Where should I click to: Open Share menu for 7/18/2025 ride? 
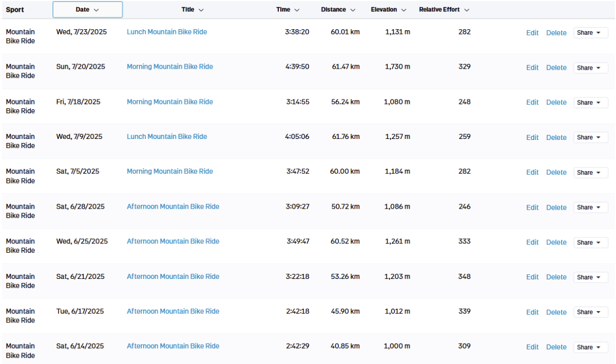pos(591,103)
